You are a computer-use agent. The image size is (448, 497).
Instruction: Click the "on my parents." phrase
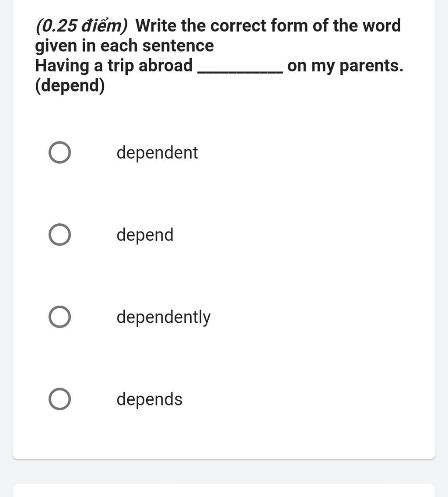346,66
